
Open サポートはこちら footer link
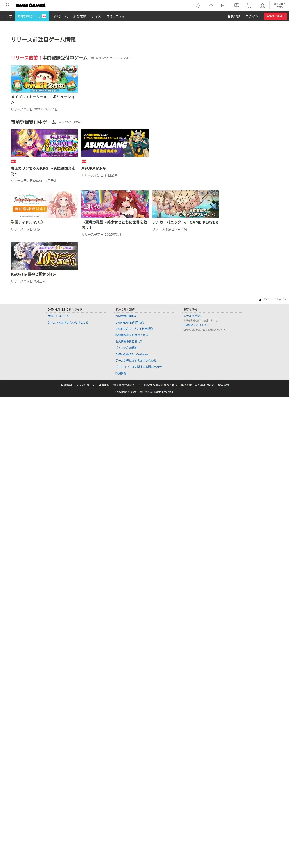point(58,316)
